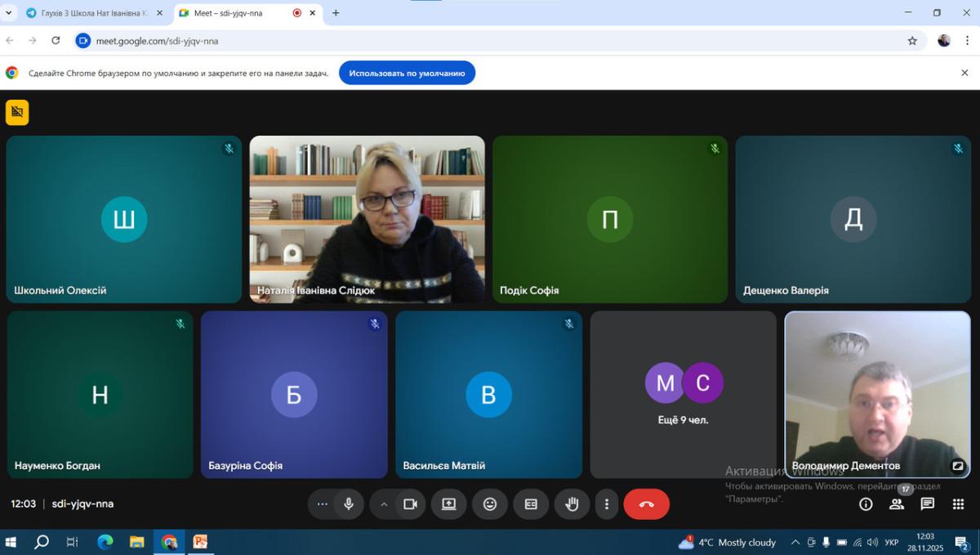
Task: Toggle closed captions in Meet
Action: 531,504
